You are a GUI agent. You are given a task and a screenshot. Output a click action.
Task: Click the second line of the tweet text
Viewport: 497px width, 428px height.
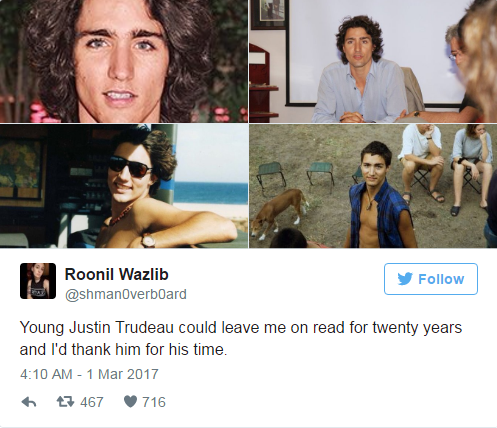(123, 350)
